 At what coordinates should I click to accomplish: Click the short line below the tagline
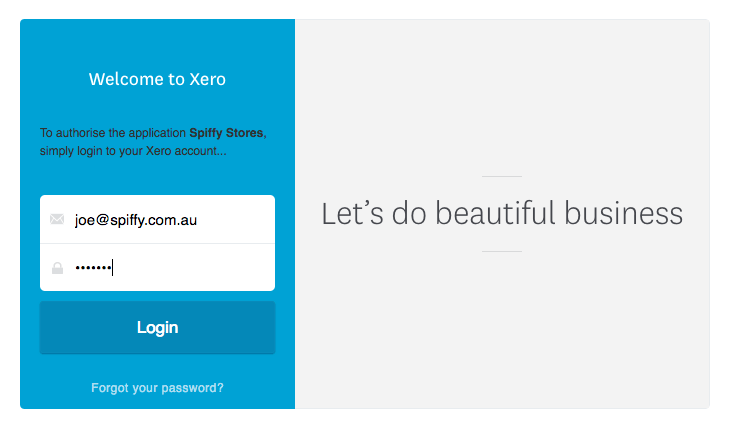point(502,251)
